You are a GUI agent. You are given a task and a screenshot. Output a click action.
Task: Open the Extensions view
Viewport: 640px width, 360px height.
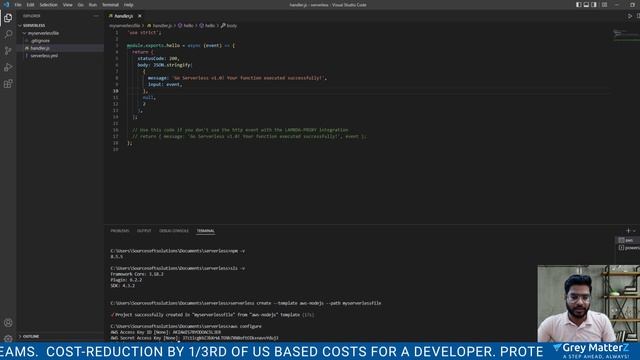point(8,84)
